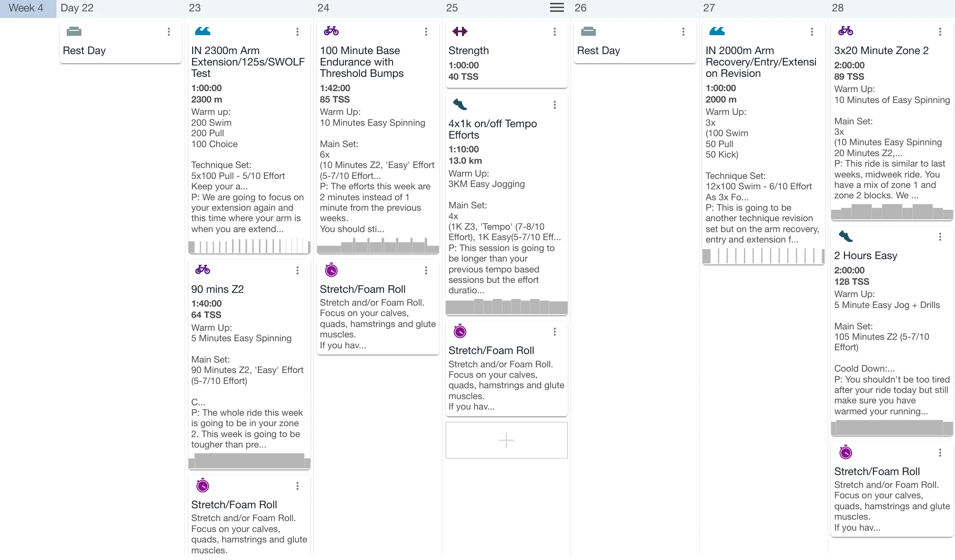Click running shoe icon on 4x1k Tempo Efforts
Image resolution: width=955 pixels, height=560 pixels.
[x=459, y=104]
